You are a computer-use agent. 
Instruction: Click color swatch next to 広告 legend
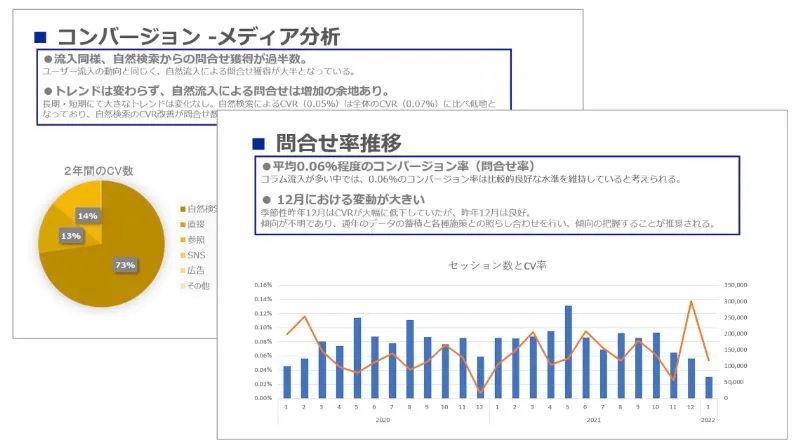(x=183, y=270)
